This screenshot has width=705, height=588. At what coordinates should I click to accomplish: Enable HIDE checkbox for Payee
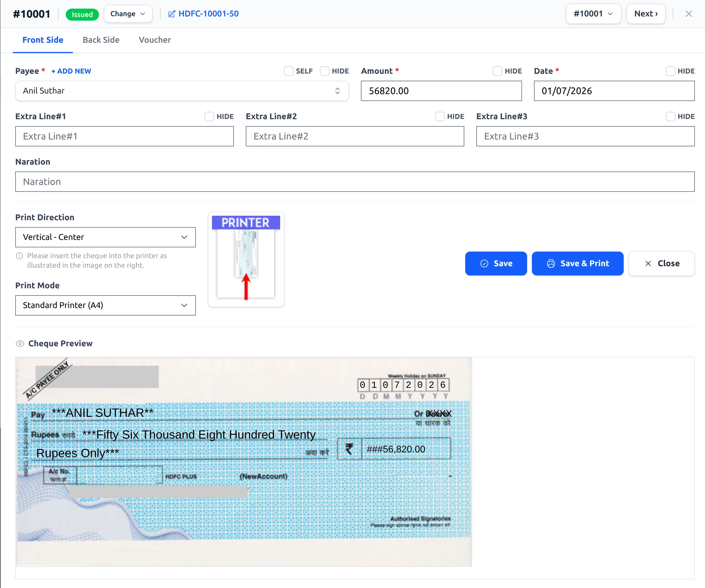(x=324, y=71)
